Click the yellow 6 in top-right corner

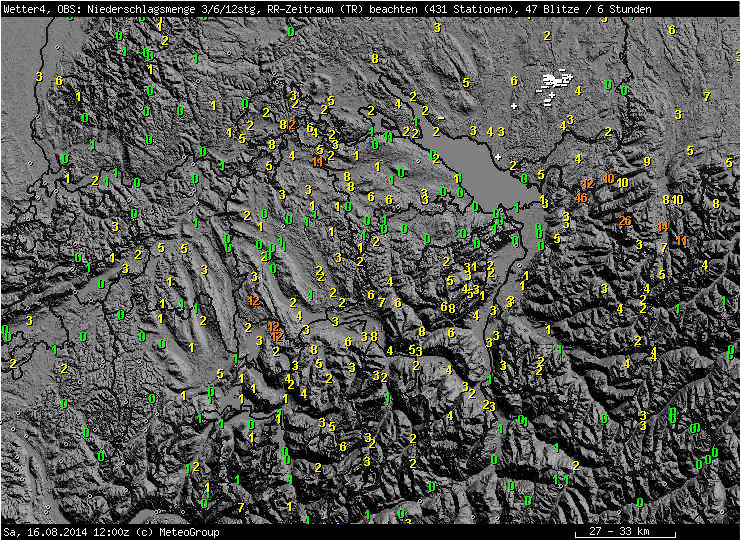[671, 30]
